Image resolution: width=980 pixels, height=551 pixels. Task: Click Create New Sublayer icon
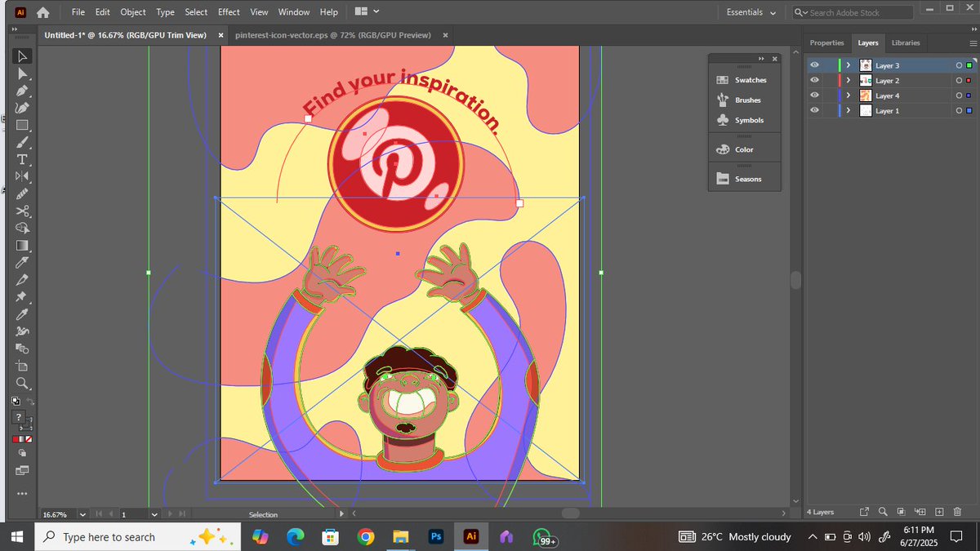[920, 512]
